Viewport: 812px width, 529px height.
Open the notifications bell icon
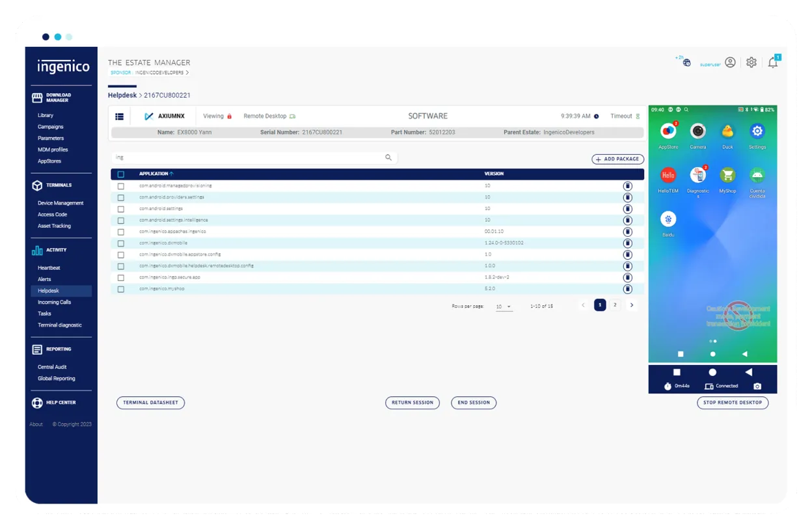pos(773,62)
